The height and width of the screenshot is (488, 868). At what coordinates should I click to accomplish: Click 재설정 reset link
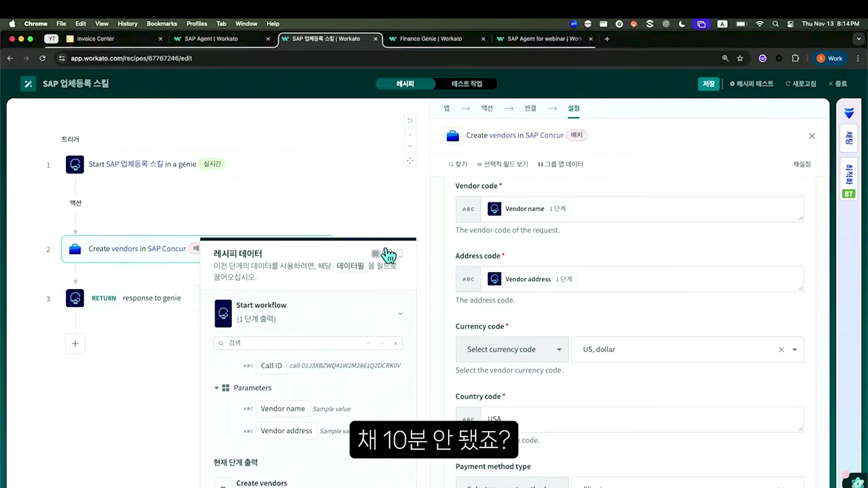click(x=802, y=164)
